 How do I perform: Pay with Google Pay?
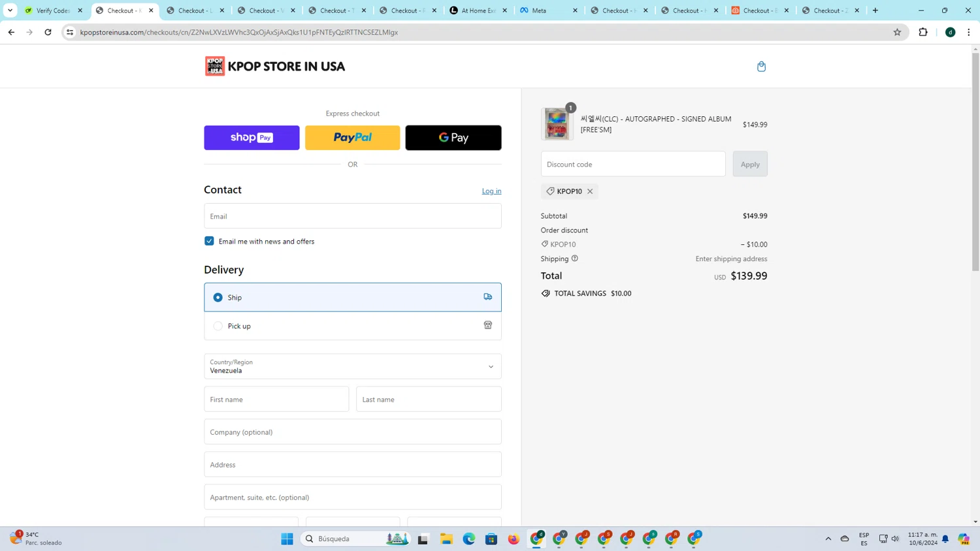click(453, 138)
